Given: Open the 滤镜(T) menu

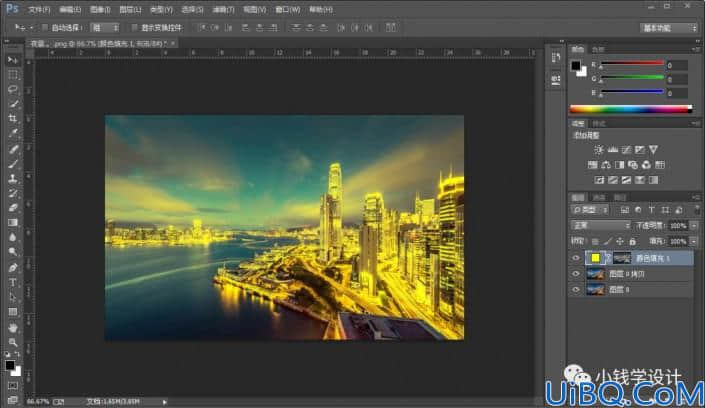Looking at the screenshot, I should click(223, 9).
